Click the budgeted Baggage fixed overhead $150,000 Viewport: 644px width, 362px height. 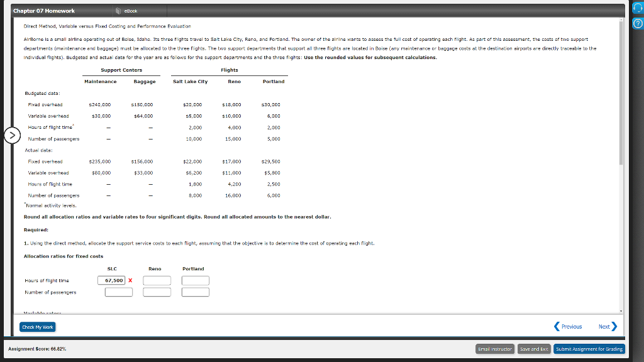(x=142, y=105)
